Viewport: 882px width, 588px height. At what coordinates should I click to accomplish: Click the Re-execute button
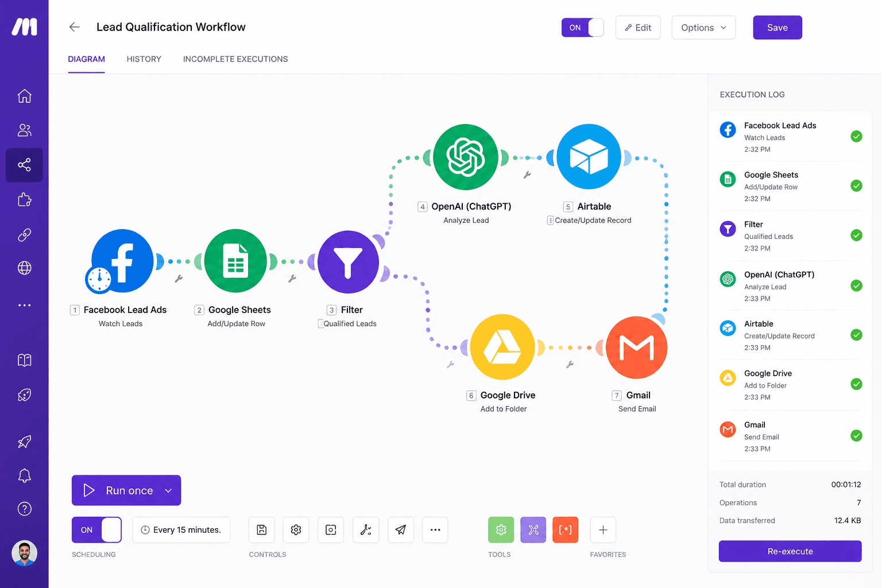coord(790,551)
